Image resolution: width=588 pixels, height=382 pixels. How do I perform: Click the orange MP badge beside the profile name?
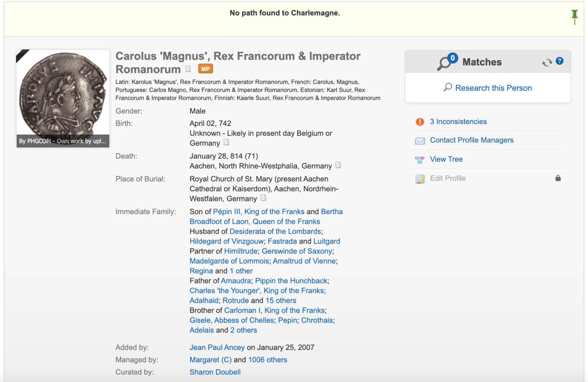pos(206,69)
